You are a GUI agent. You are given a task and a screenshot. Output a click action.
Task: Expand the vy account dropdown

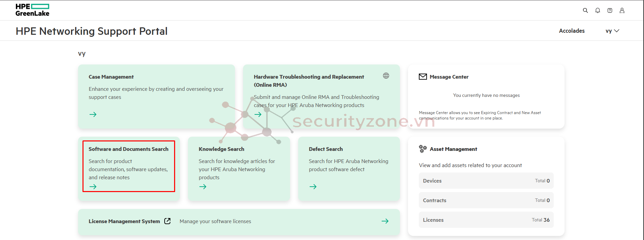[x=612, y=31]
